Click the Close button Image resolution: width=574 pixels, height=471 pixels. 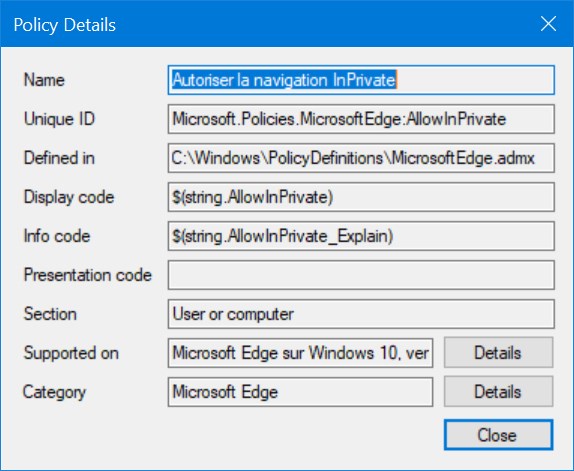pyautogui.click(x=498, y=435)
